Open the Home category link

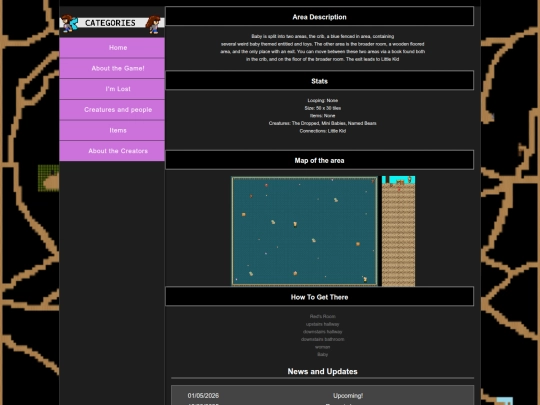pyautogui.click(x=112, y=48)
